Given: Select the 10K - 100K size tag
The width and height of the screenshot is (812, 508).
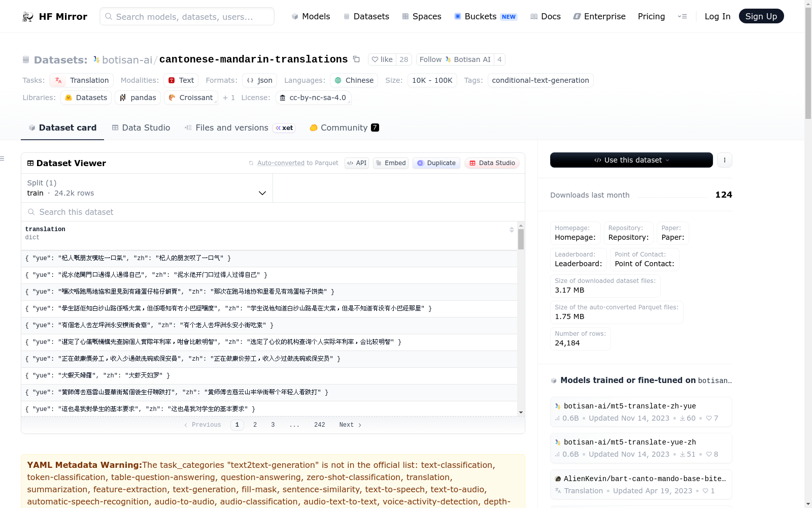Looking at the screenshot, I should (x=432, y=80).
